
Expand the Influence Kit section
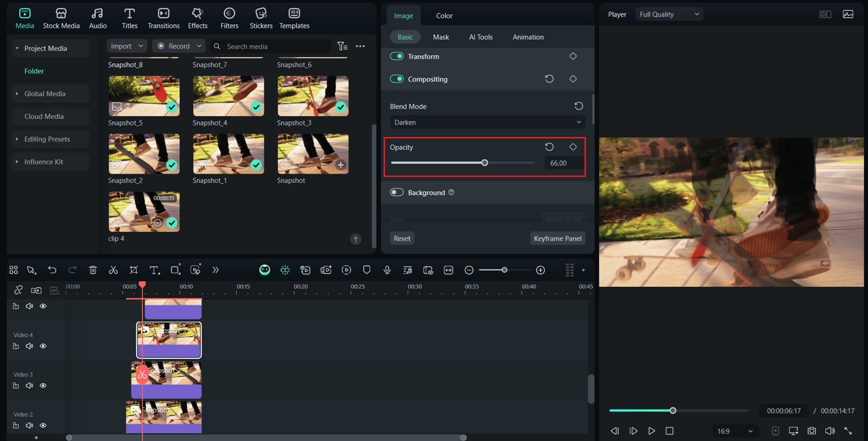(x=17, y=162)
